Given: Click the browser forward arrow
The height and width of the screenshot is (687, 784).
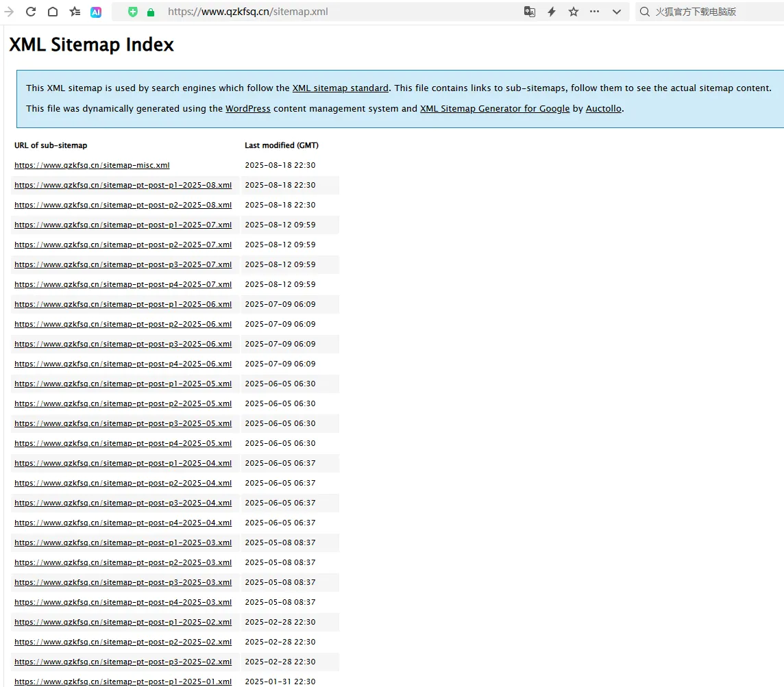Looking at the screenshot, I should (9, 12).
